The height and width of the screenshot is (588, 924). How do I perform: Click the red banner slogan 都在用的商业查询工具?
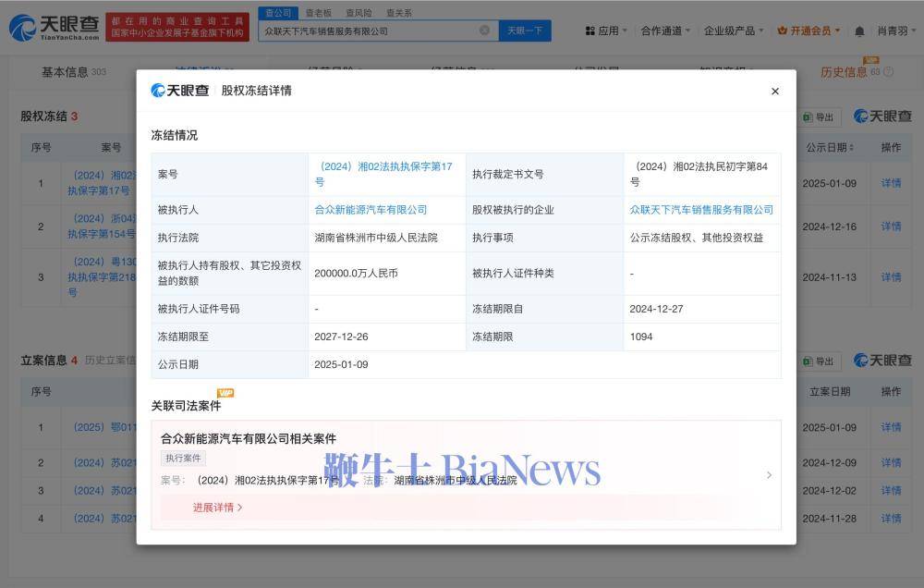(x=177, y=20)
